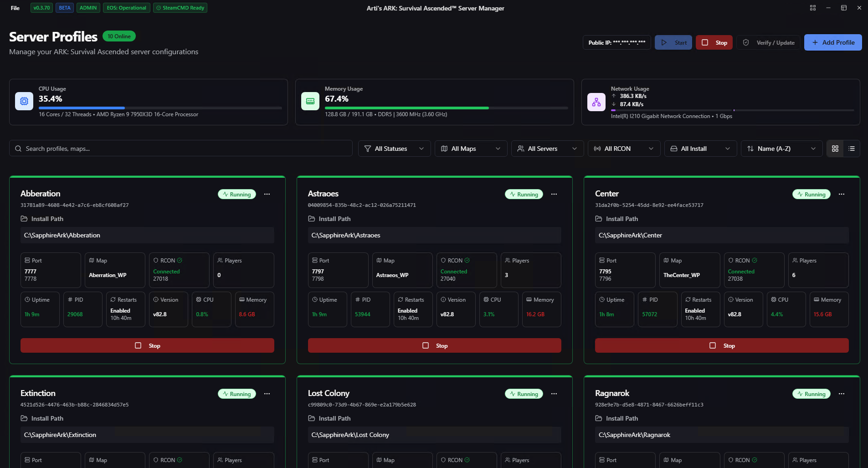The height and width of the screenshot is (468, 868).
Task: Open the Center profile more options
Action: click(841, 194)
